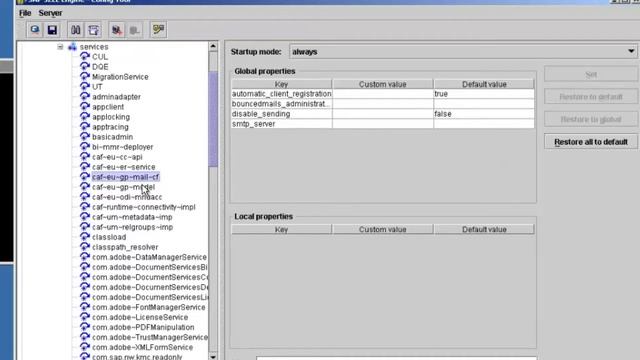Click the service icon beside appclient

click(84, 106)
